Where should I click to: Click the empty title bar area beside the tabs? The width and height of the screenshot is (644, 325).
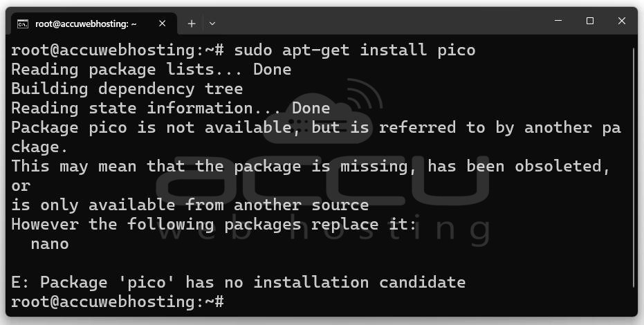tap(382, 23)
